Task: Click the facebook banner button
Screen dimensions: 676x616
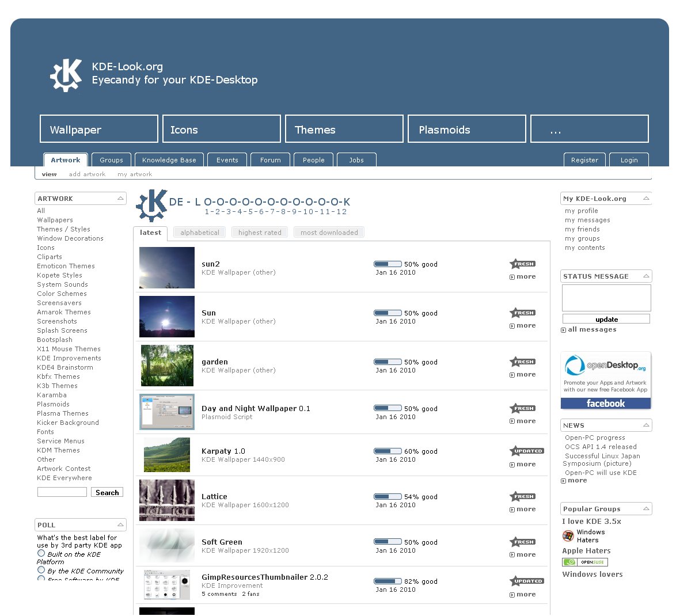Action: (605, 404)
